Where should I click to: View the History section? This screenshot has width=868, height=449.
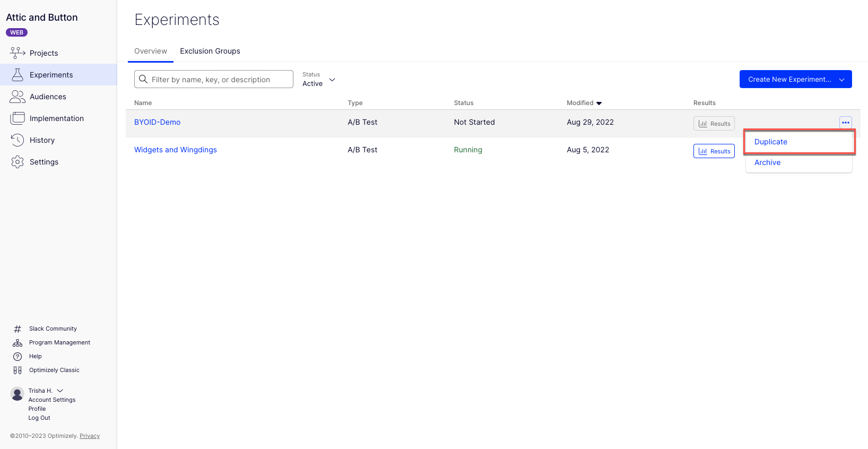[42, 140]
